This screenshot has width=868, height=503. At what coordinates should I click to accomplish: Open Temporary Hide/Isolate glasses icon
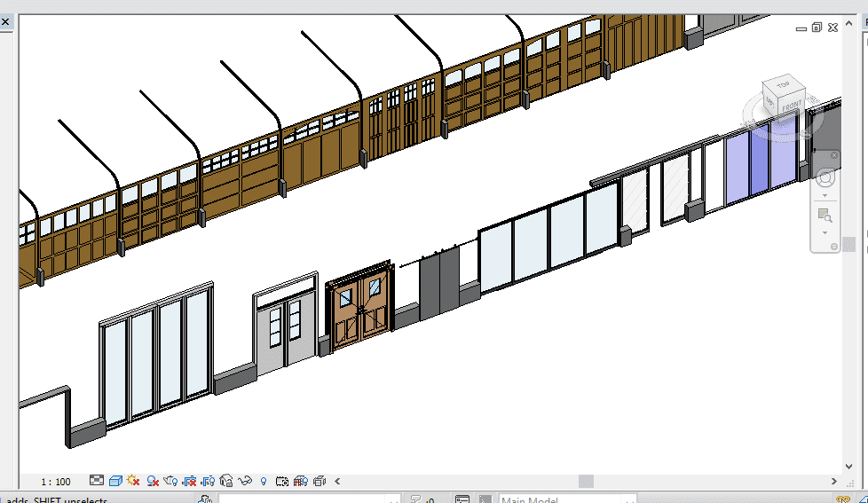point(245,481)
